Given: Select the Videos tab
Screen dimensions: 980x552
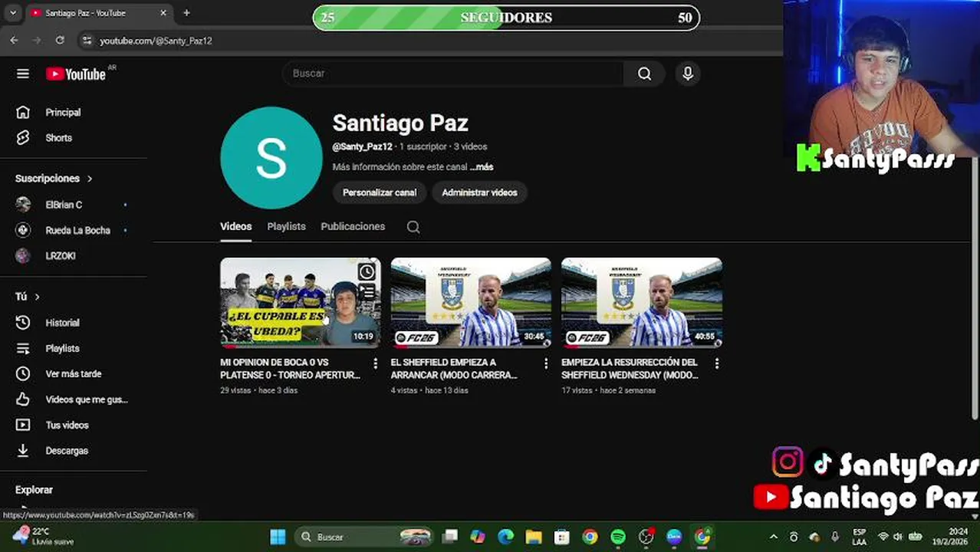Looking at the screenshot, I should (x=236, y=227).
